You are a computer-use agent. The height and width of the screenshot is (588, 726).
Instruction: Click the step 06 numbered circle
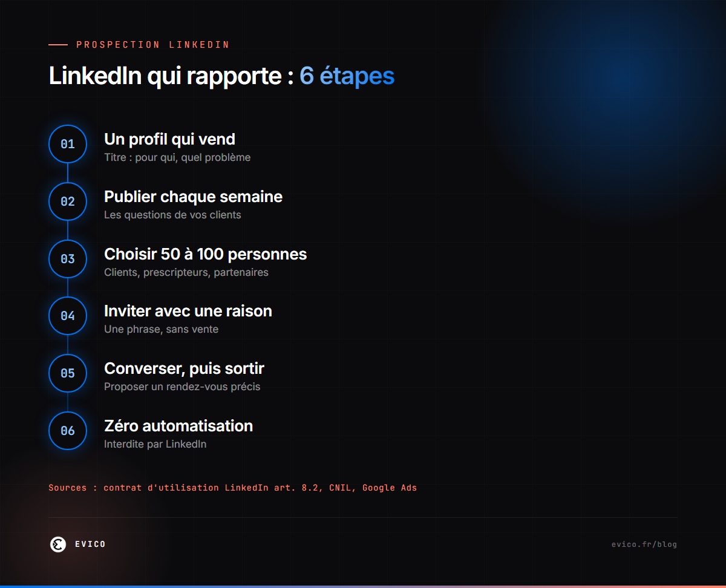68,431
